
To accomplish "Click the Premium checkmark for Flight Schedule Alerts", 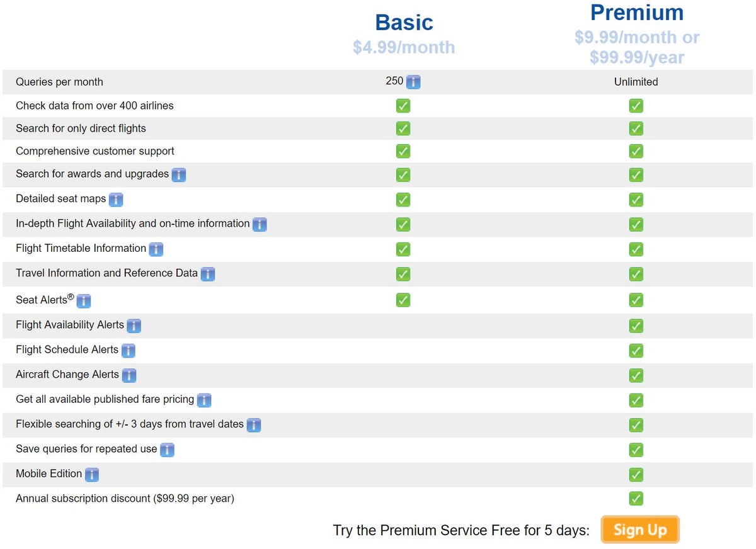I will (636, 351).
